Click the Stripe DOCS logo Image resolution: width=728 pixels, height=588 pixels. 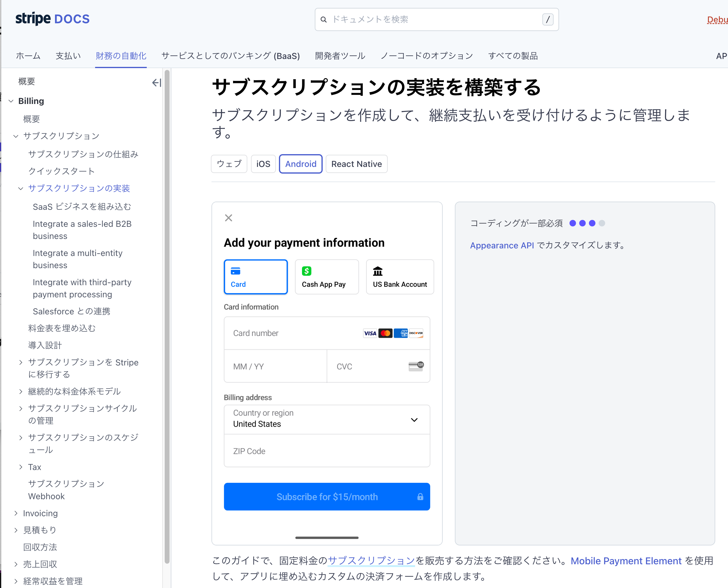point(53,19)
